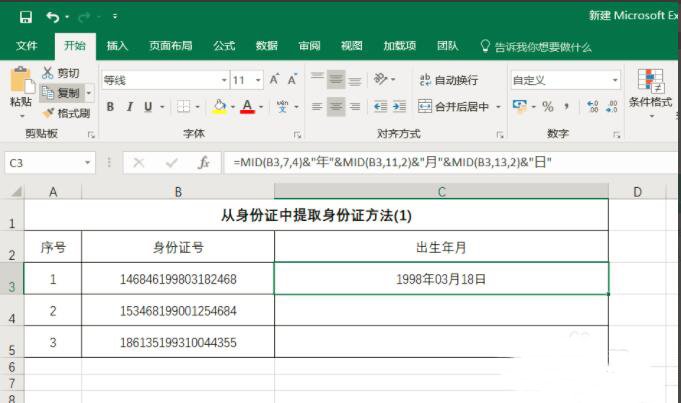Viewport: 681px width, 403px height.
Task: Customize the Quick Access Toolbar
Action: 115,17
